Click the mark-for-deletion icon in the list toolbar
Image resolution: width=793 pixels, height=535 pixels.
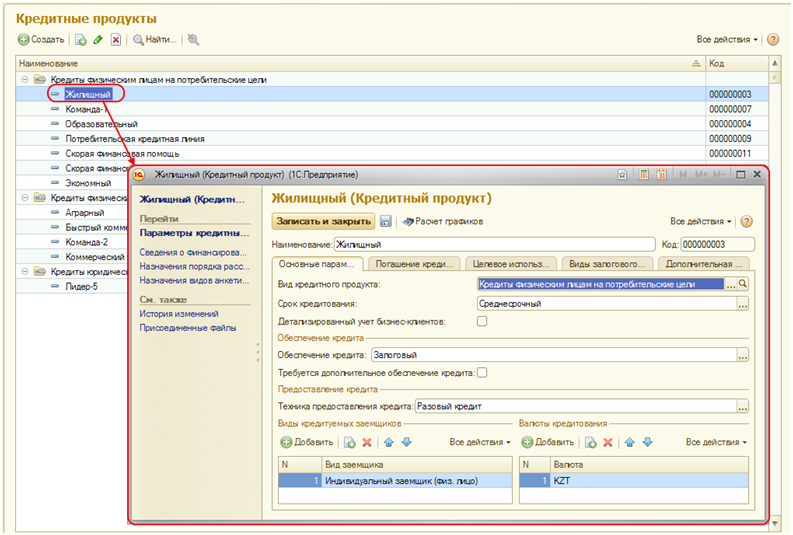116,40
